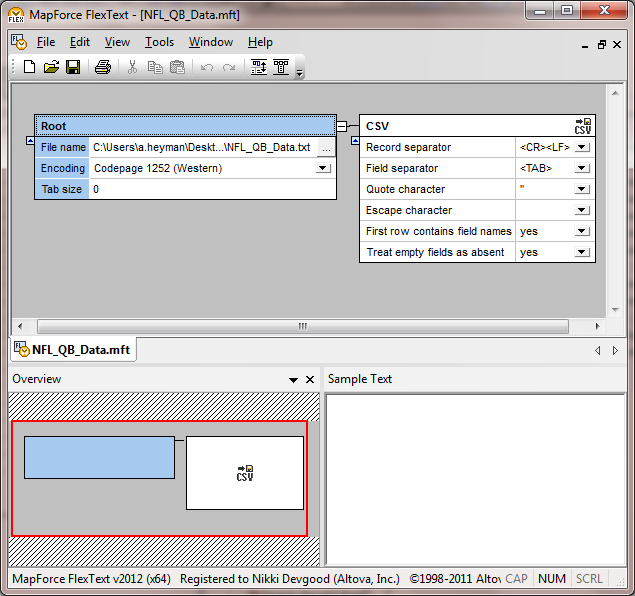The width and height of the screenshot is (635, 596).
Task: Click the FlexText document icon in menu bar
Action: tap(19, 42)
